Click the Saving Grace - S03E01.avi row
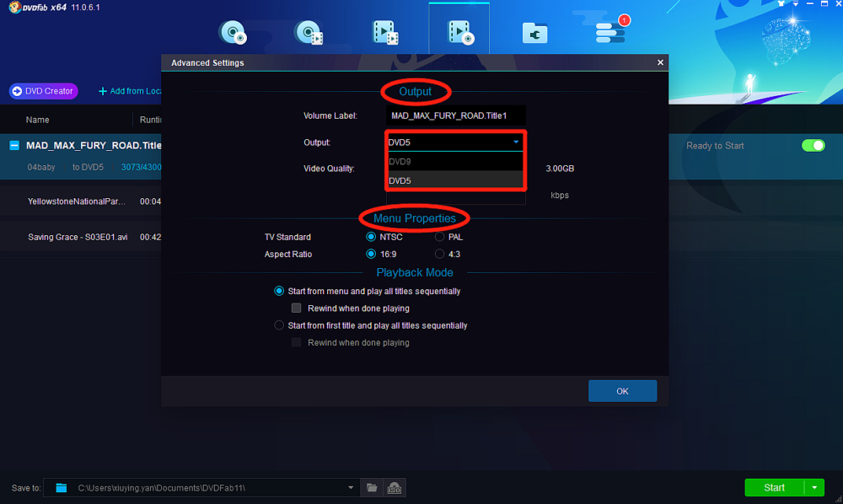 (x=81, y=237)
